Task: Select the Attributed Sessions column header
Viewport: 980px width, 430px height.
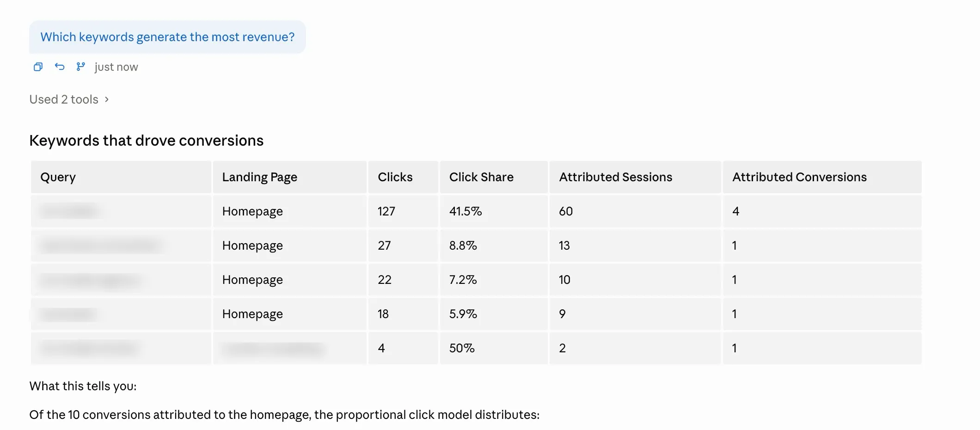Action: tap(615, 177)
